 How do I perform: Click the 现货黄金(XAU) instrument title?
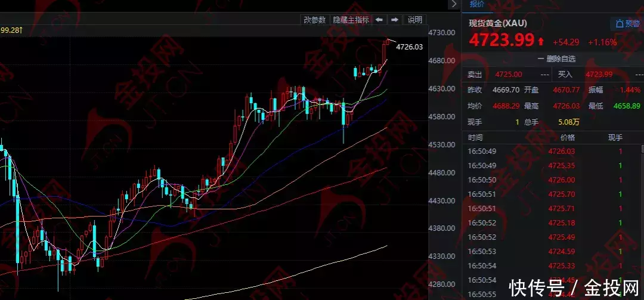pos(498,23)
